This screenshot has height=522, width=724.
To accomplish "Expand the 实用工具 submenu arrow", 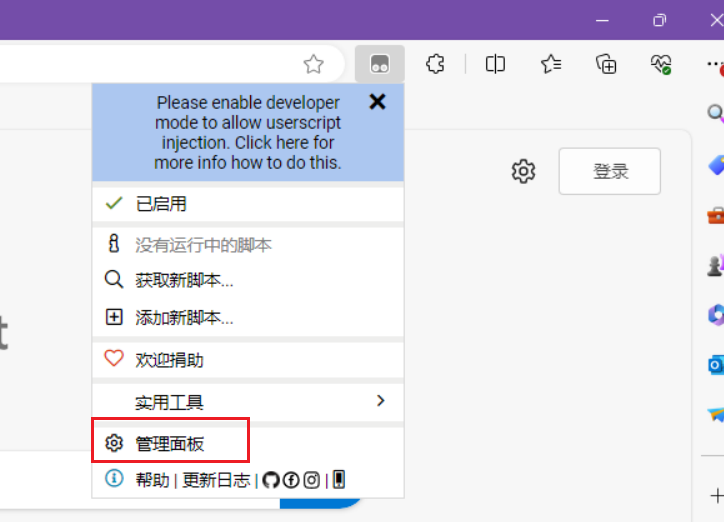I will coord(380,401).
